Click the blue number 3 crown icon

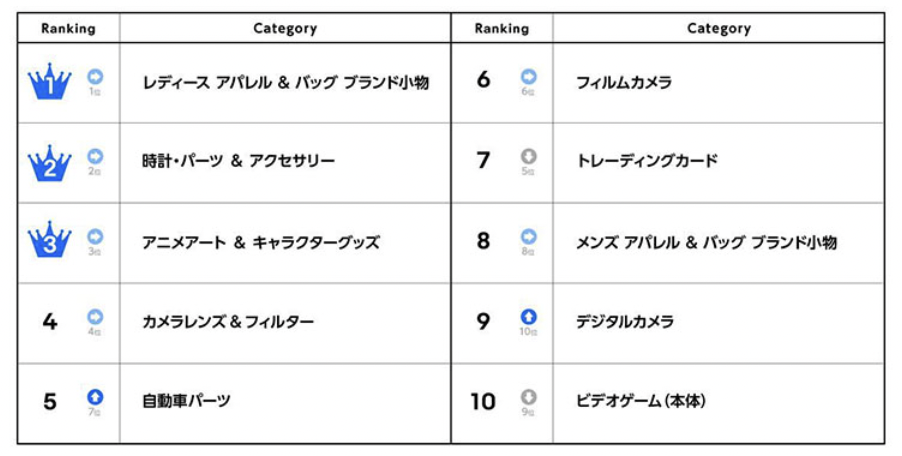click(x=50, y=239)
